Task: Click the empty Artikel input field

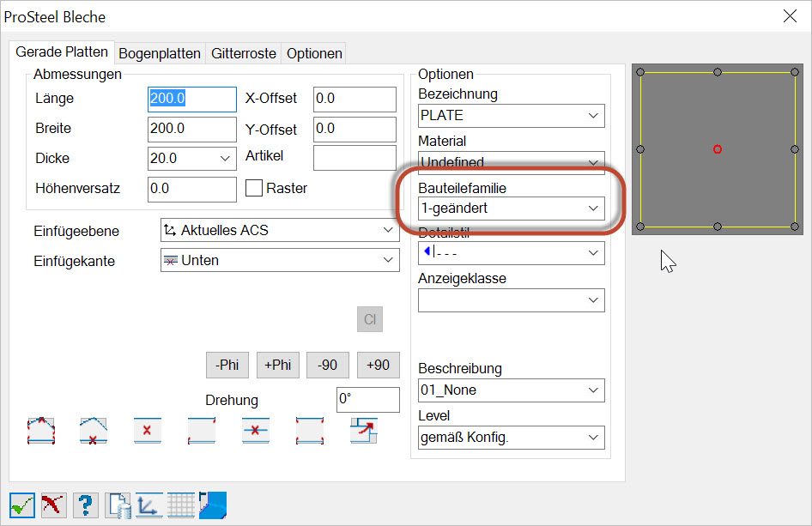Action: pos(354,157)
